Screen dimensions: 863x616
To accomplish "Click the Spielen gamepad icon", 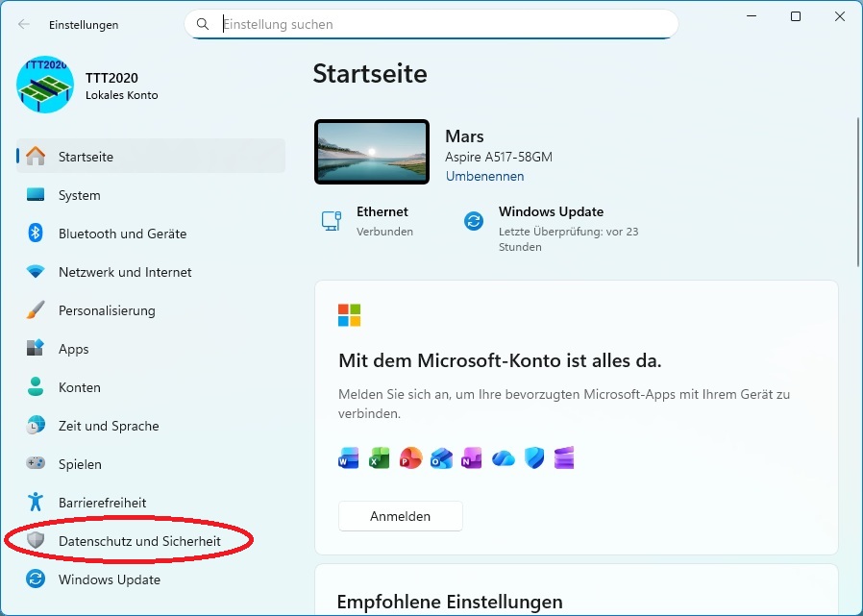I will [36, 463].
